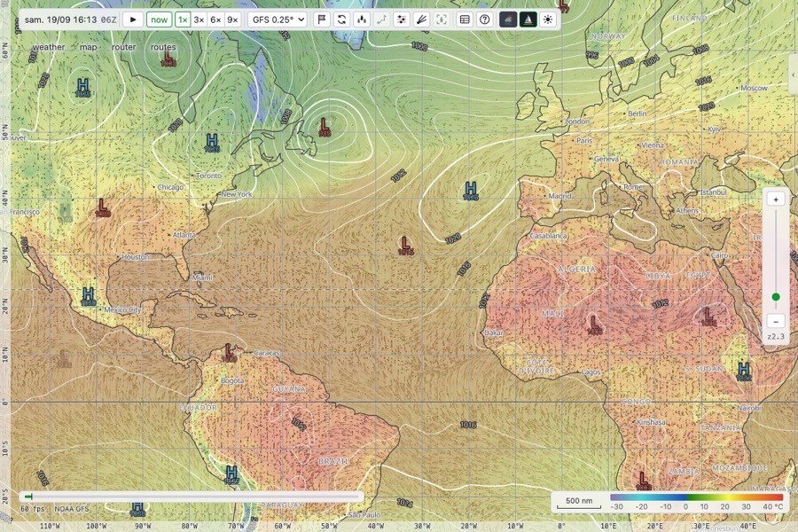Open the help question mark icon
This screenshot has height=532, width=798.
(484, 20)
